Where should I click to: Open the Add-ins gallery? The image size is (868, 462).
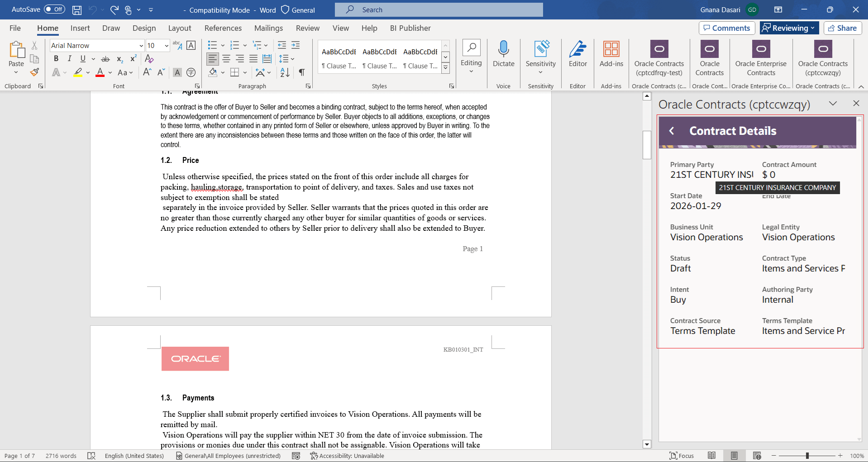611,54
